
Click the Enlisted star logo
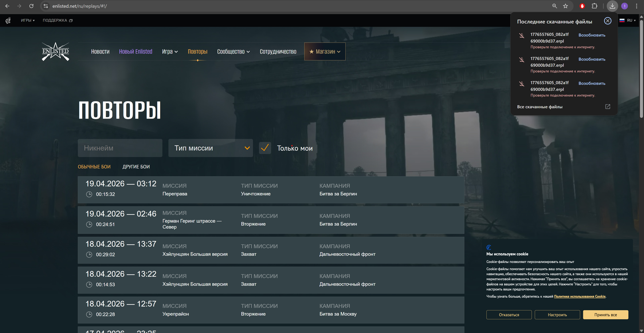pyautogui.click(x=55, y=51)
